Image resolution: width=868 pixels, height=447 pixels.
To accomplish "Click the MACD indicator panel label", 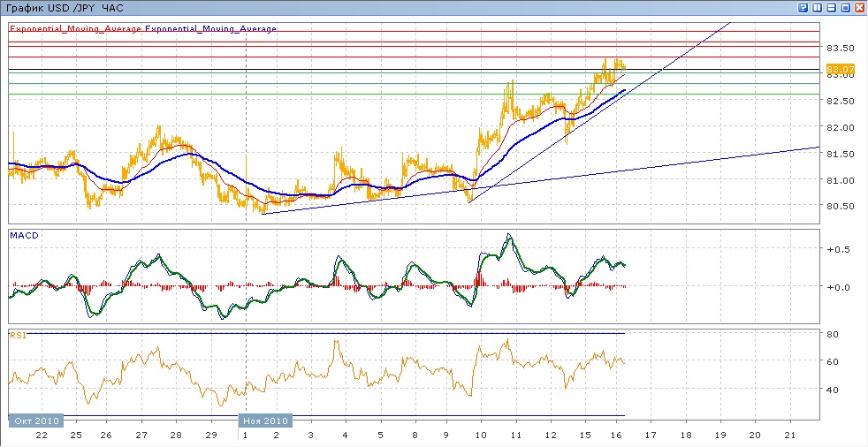I will click(x=23, y=236).
